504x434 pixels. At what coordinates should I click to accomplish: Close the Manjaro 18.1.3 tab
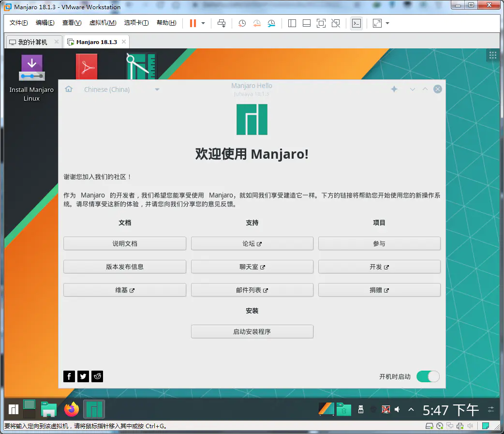click(x=124, y=42)
